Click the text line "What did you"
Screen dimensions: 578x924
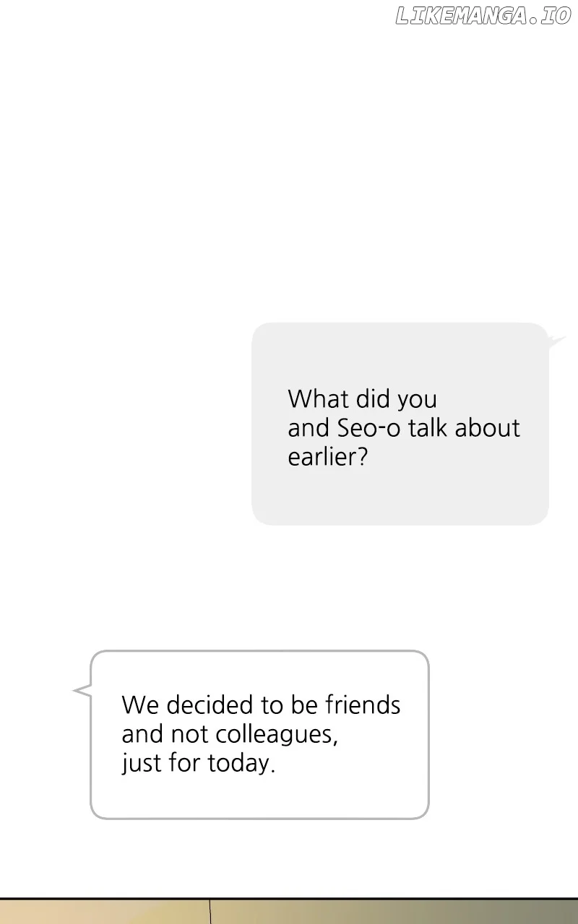(x=362, y=398)
